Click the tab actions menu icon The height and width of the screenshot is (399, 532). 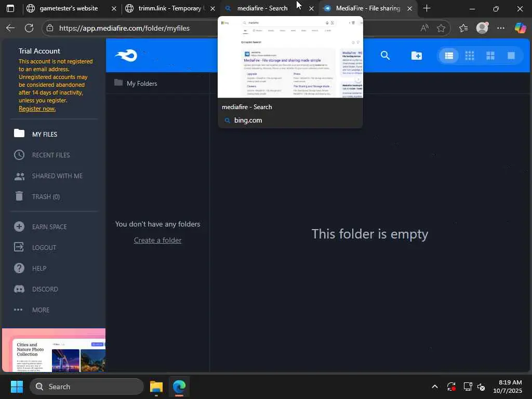[10, 8]
